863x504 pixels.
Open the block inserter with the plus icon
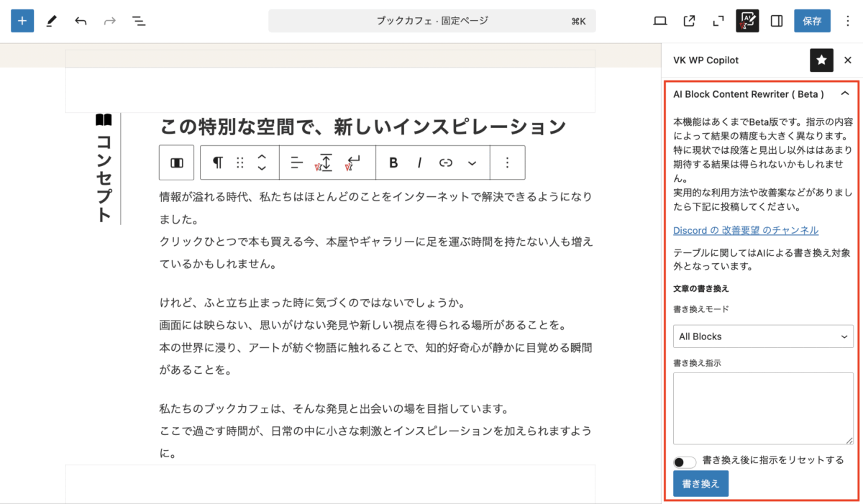22,21
